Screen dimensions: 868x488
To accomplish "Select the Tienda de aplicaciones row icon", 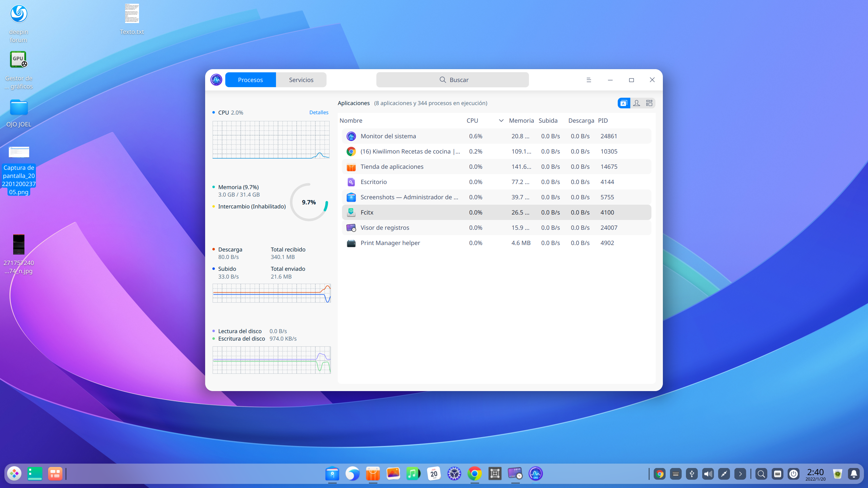I will (351, 167).
